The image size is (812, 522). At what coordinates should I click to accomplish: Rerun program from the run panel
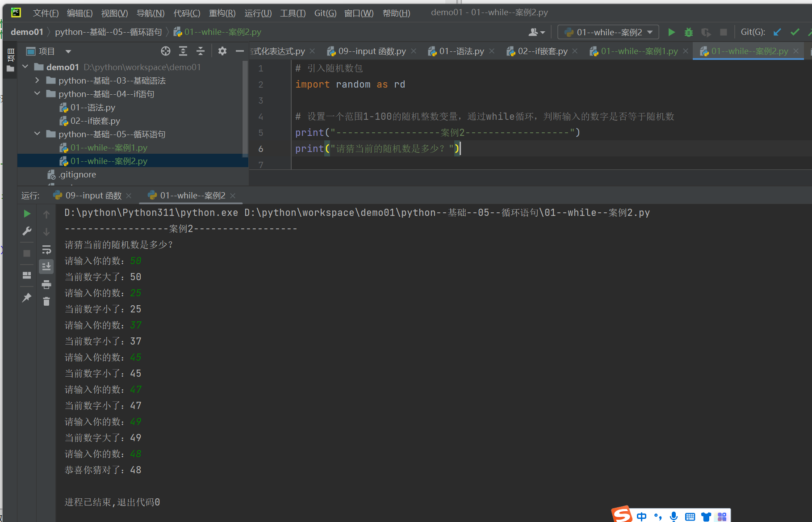(27, 214)
